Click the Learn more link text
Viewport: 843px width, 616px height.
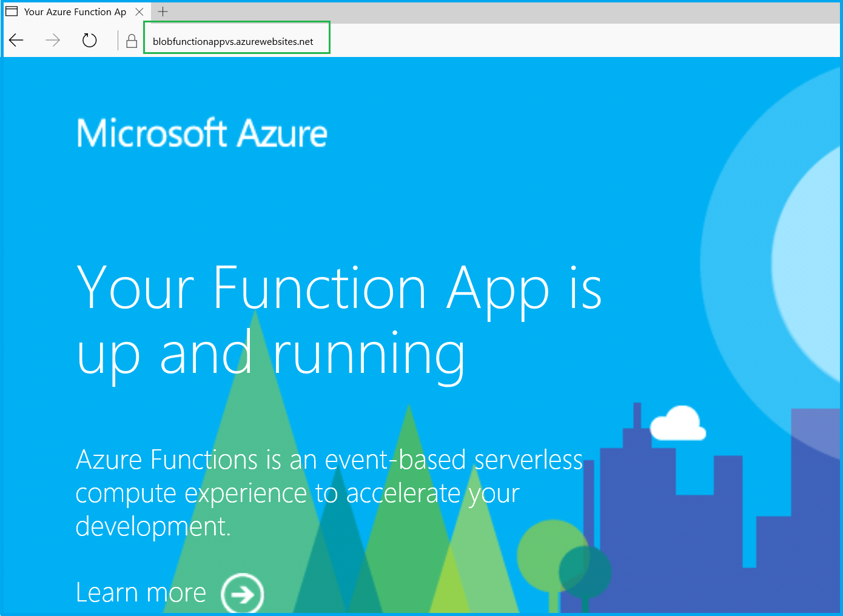tap(141, 592)
